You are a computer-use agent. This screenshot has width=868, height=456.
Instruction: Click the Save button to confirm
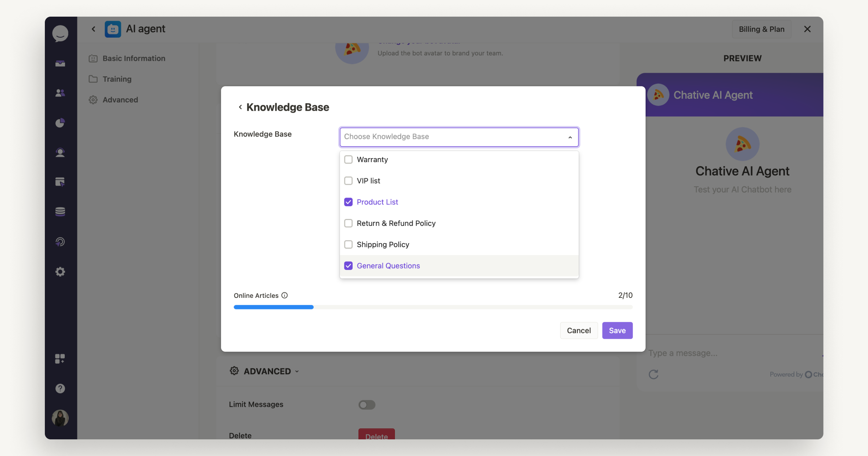click(617, 330)
